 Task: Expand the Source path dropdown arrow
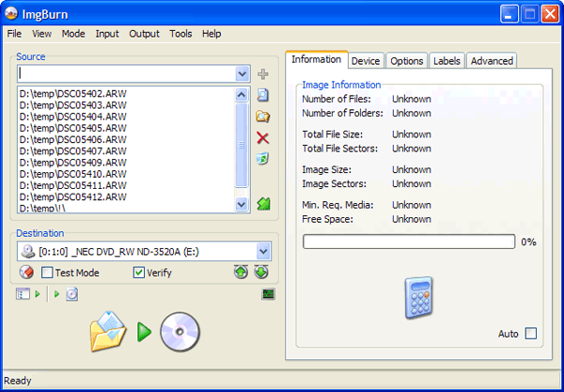click(243, 74)
